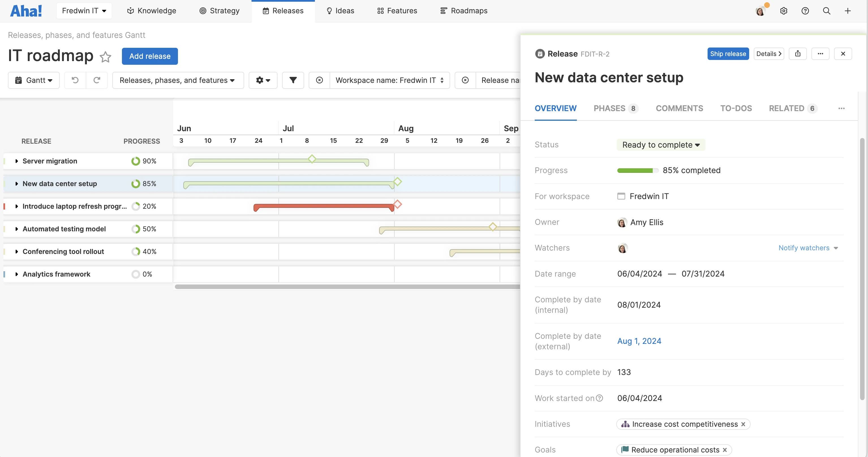Click the 85% completed progress bar
868x457 pixels.
tap(637, 171)
